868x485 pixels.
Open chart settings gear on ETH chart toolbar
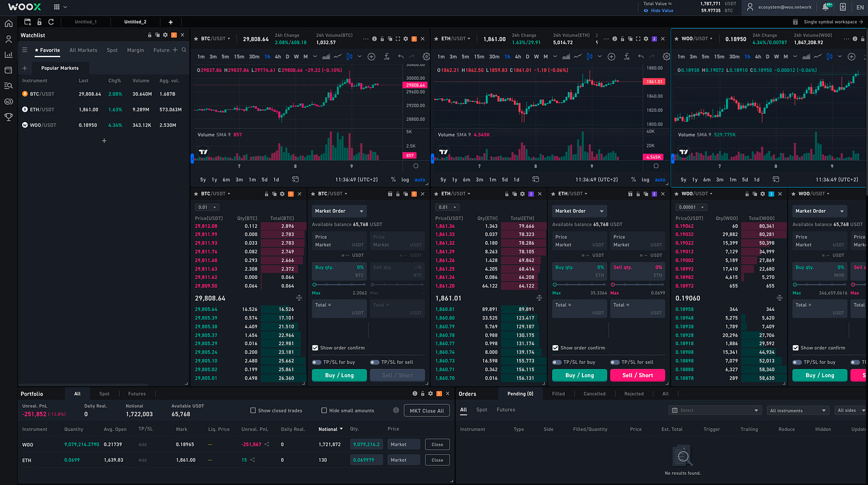[x=666, y=57]
